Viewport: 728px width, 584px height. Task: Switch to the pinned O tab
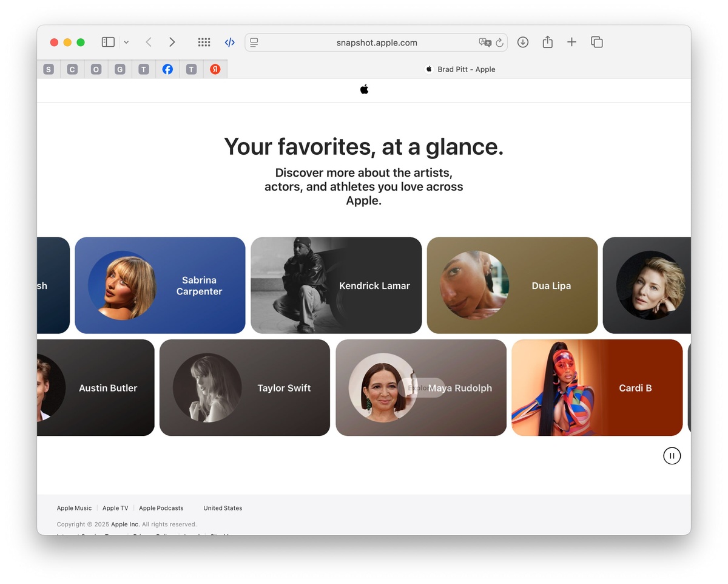[x=96, y=69]
